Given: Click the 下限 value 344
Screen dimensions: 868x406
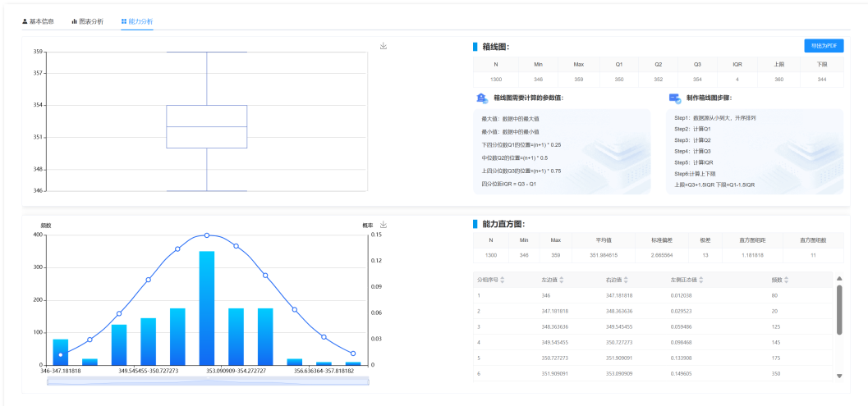Looking at the screenshot, I should (822, 80).
